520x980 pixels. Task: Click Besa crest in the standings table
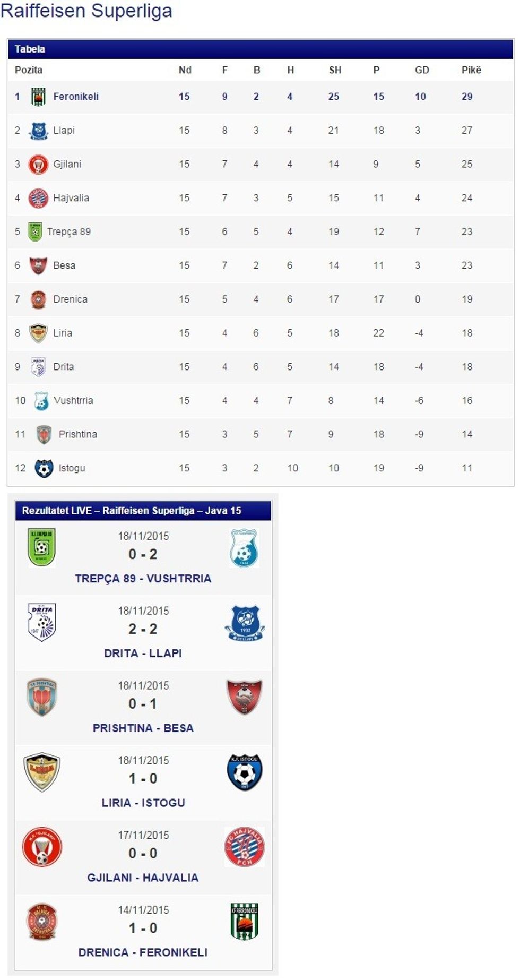click(x=38, y=265)
